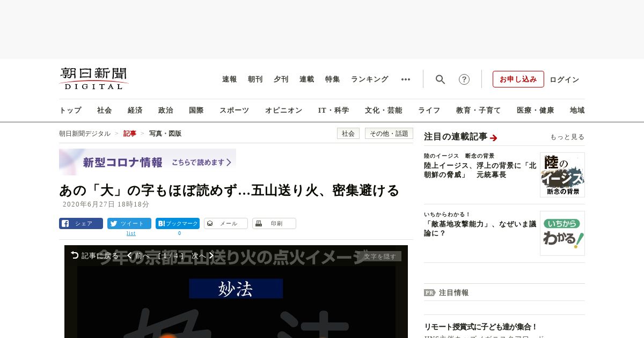644x338 pixels.
Task: Print the article (印刷)
Action: (274, 224)
